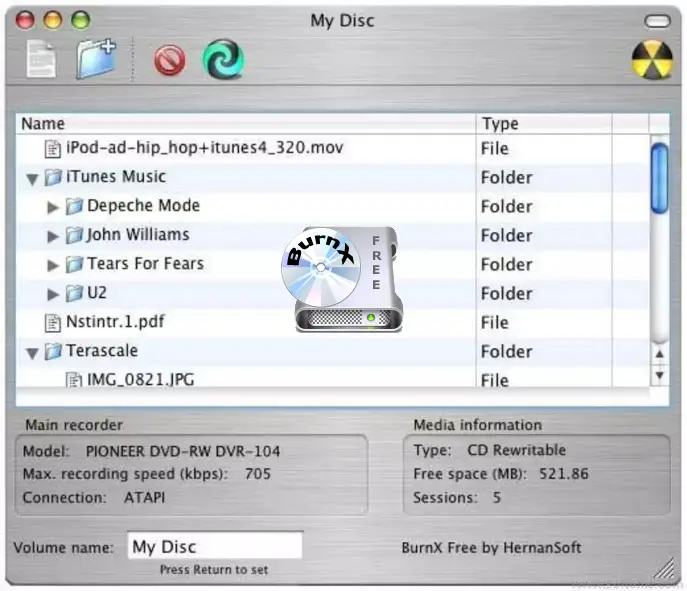Click the scroll up arrow
687x591 pixels.
tap(659, 354)
